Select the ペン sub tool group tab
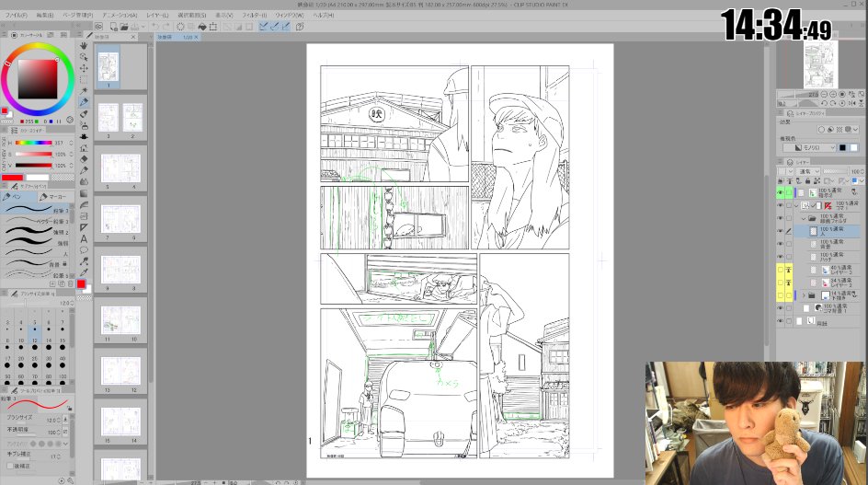 (x=18, y=197)
